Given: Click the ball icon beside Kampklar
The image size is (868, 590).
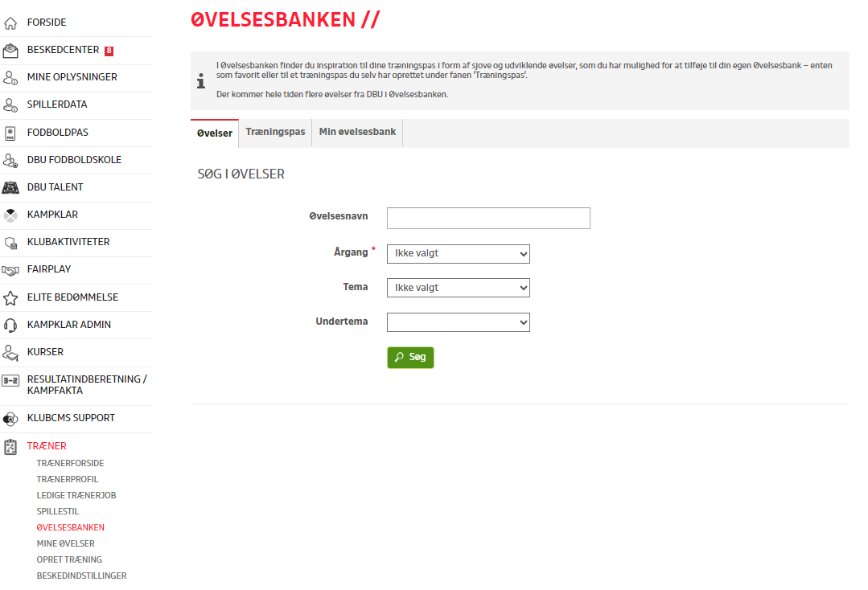Looking at the screenshot, I should point(10,215).
